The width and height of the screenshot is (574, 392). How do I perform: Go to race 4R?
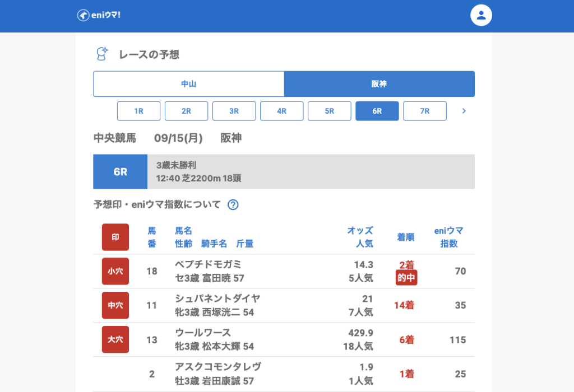pyautogui.click(x=281, y=111)
